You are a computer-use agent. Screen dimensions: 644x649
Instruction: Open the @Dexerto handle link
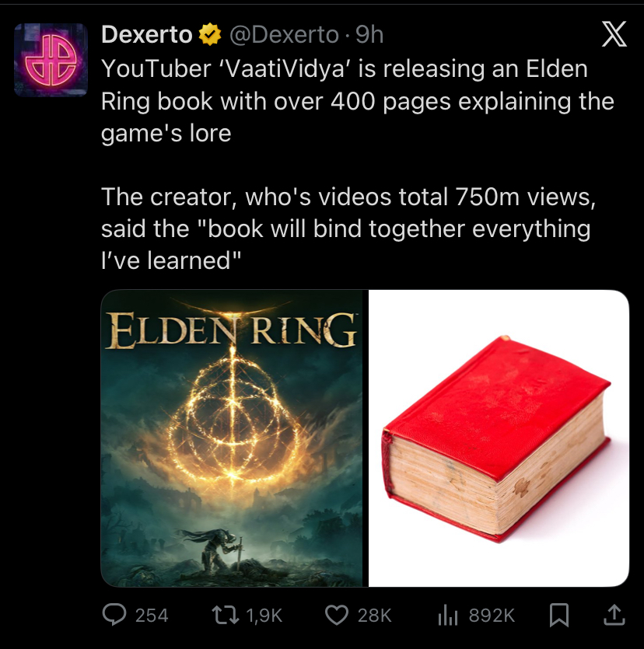click(x=284, y=34)
